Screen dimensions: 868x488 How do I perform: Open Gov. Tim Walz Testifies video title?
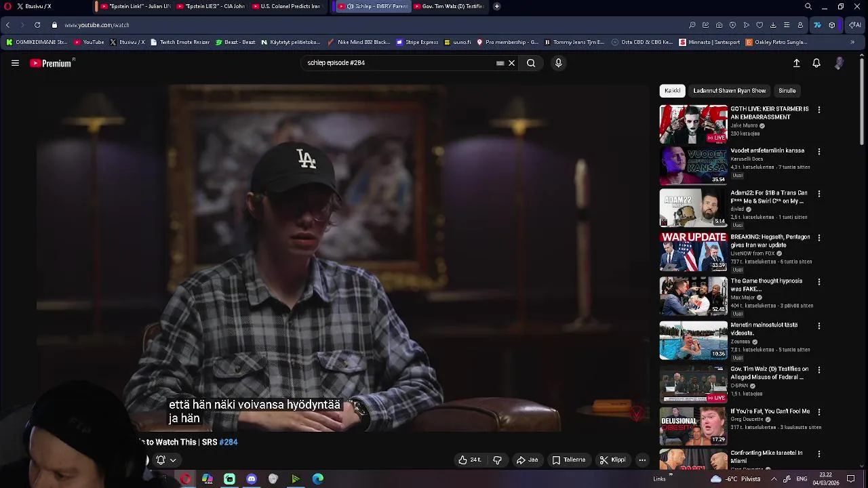[x=769, y=373]
